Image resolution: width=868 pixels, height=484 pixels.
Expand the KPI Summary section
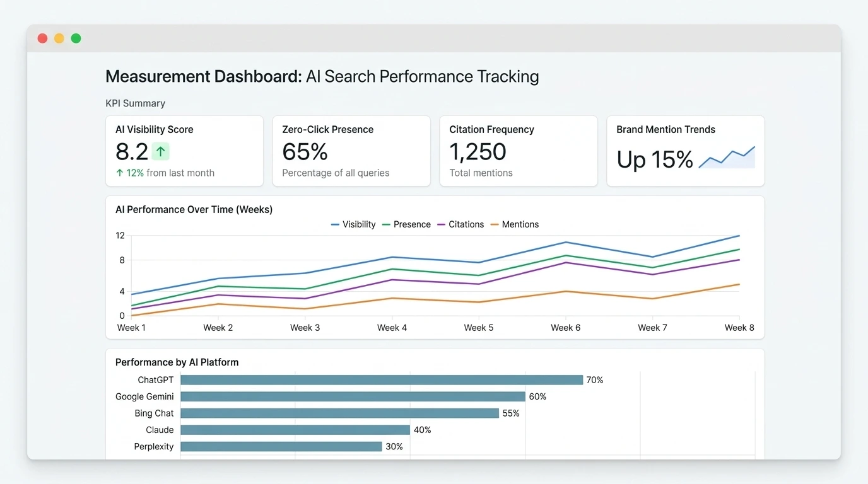click(135, 103)
